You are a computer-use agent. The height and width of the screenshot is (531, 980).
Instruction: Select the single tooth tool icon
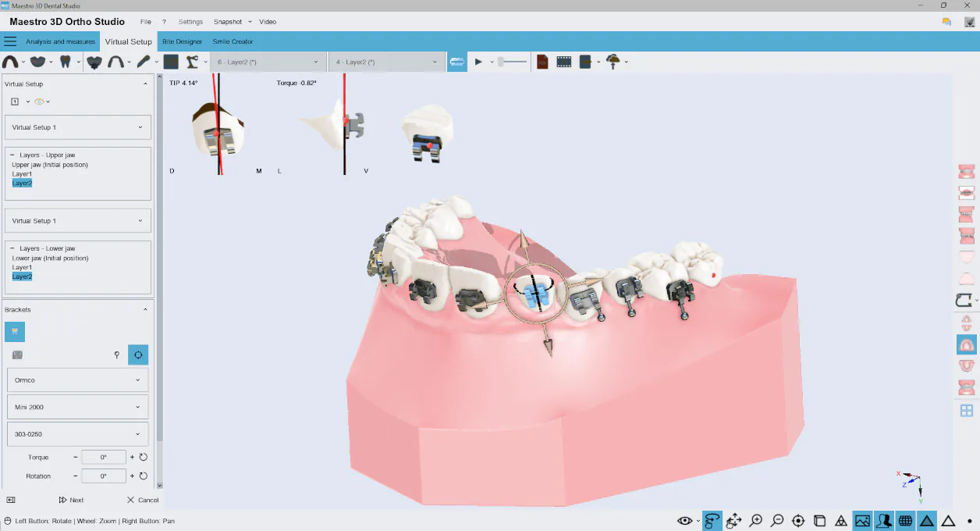(x=66, y=62)
